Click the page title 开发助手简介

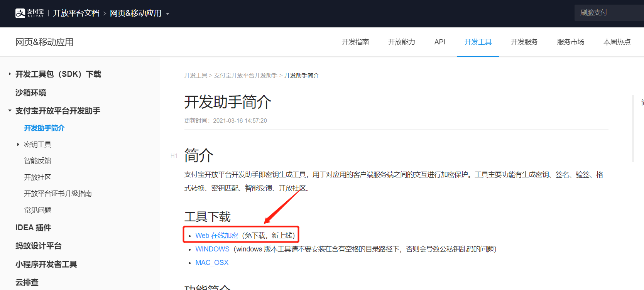pyautogui.click(x=228, y=102)
